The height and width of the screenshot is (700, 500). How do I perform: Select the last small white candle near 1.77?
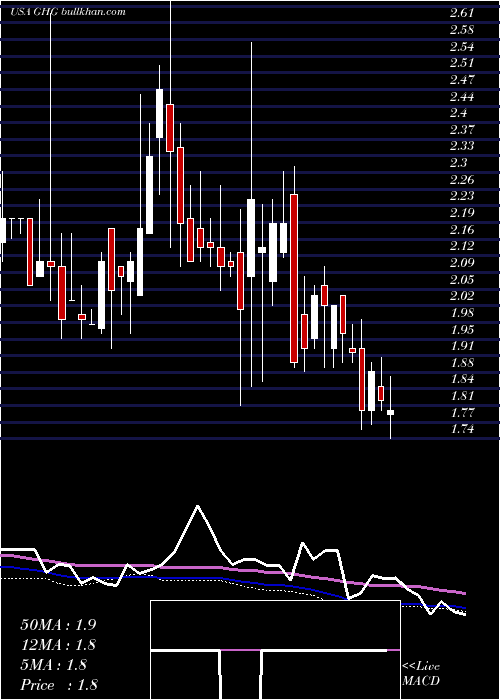(x=391, y=412)
